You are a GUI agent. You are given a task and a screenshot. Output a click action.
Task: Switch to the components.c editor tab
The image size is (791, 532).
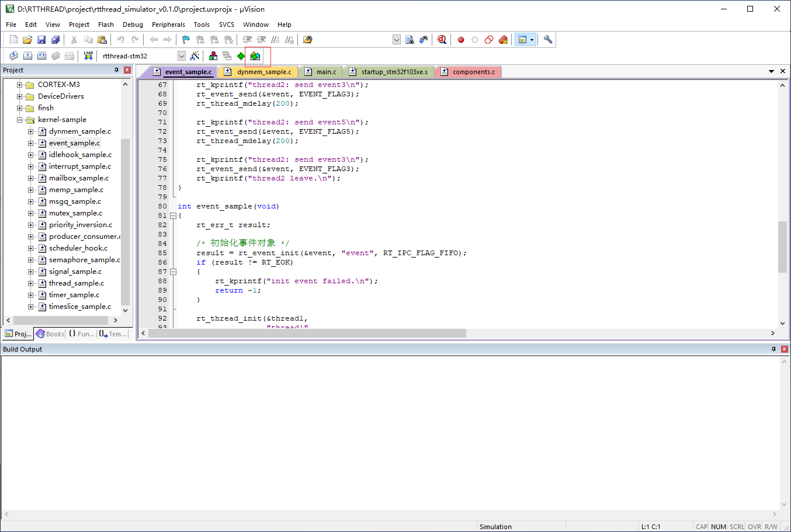[468, 72]
